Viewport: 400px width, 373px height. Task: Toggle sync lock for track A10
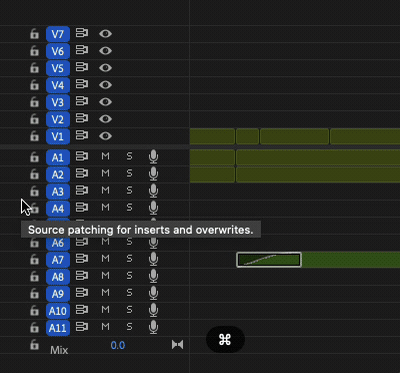tap(82, 310)
